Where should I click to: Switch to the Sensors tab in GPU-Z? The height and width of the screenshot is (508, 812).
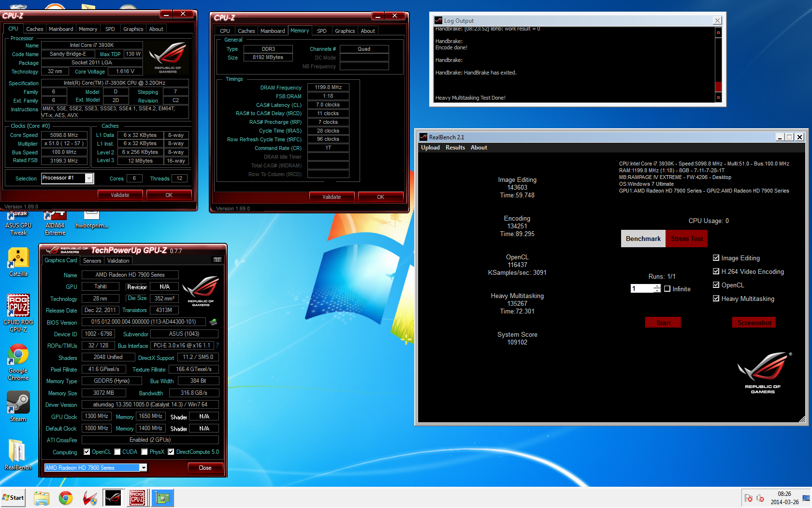point(92,261)
